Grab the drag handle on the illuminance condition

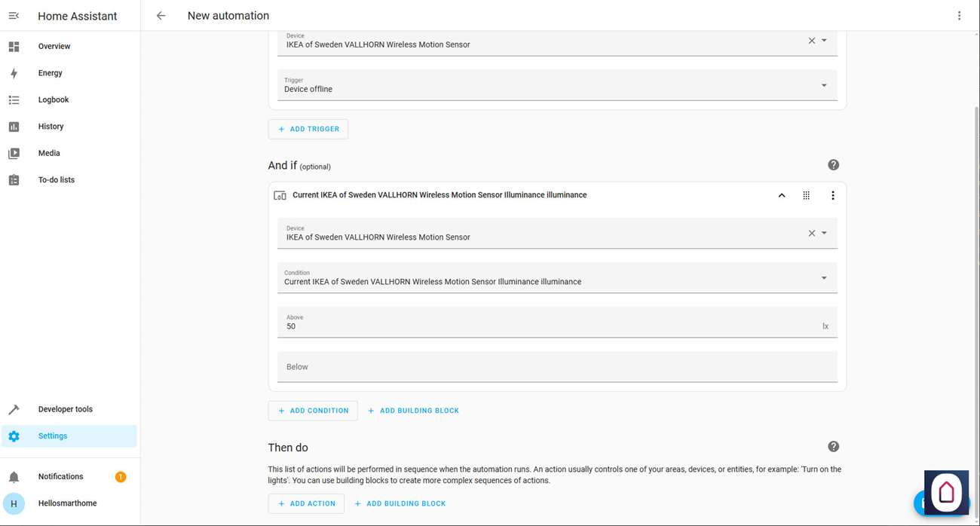pyautogui.click(x=806, y=195)
